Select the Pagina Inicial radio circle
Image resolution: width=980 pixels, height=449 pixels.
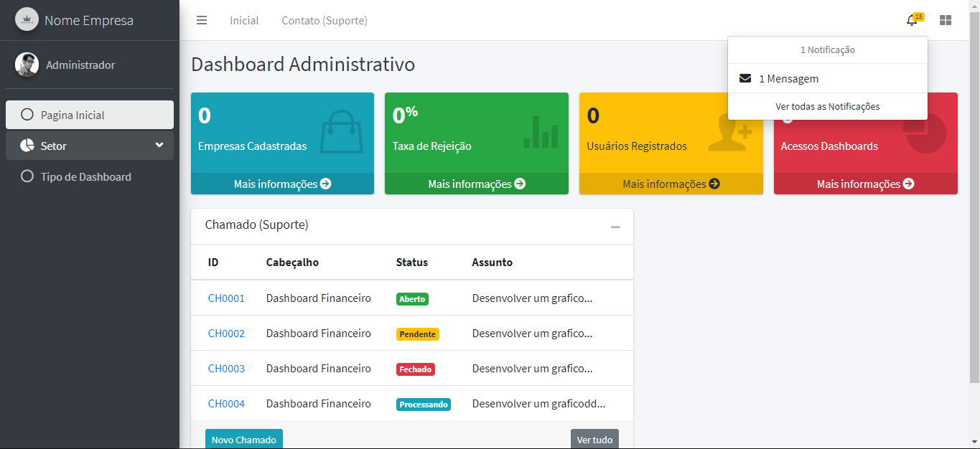pyautogui.click(x=27, y=114)
